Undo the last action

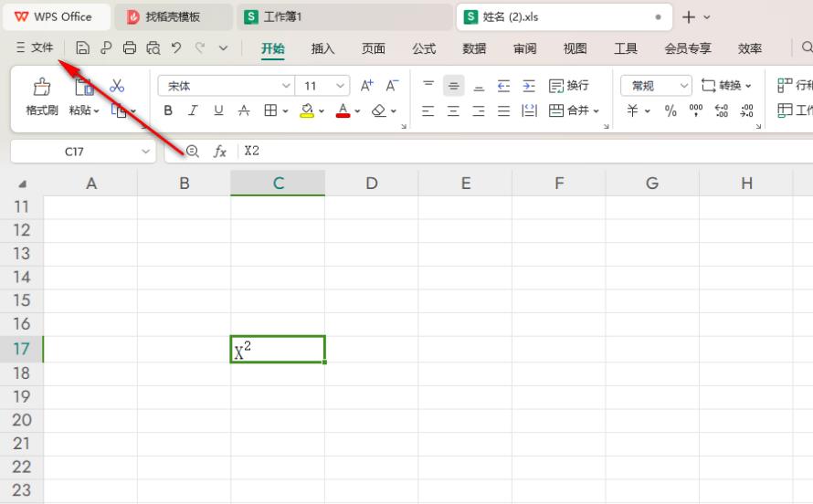tap(176, 48)
